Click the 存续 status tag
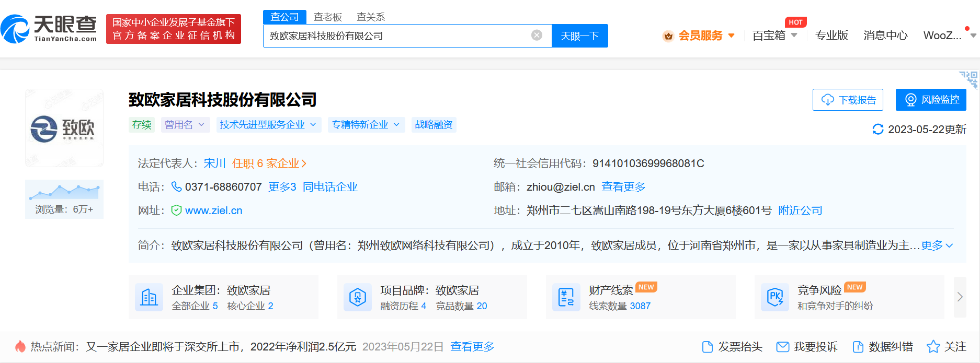The height and width of the screenshot is (363, 980). coord(142,125)
